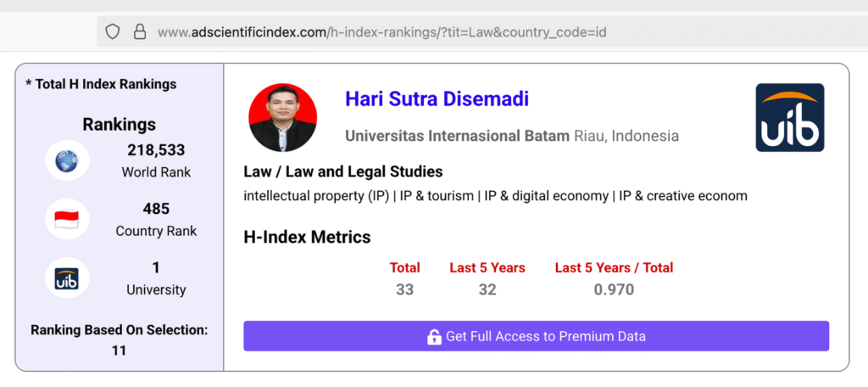Viewport: 868px width, 387px height.
Task: Click the 485 Country Rank number
Action: click(156, 209)
